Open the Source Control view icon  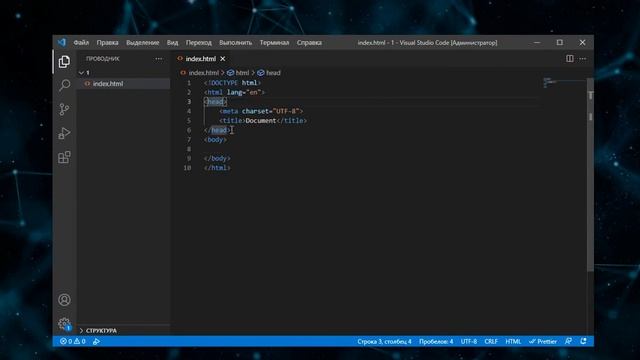pos(64,109)
